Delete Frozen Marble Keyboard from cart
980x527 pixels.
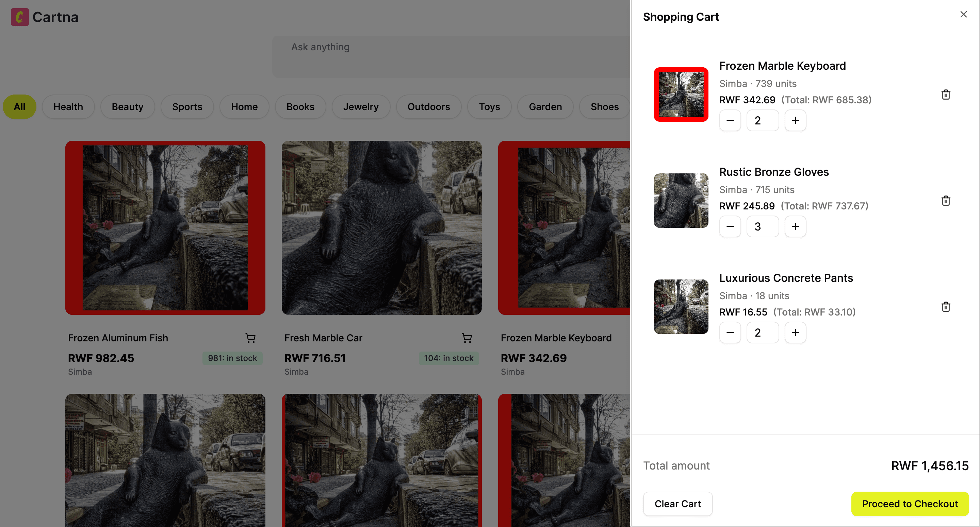[945, 95]
